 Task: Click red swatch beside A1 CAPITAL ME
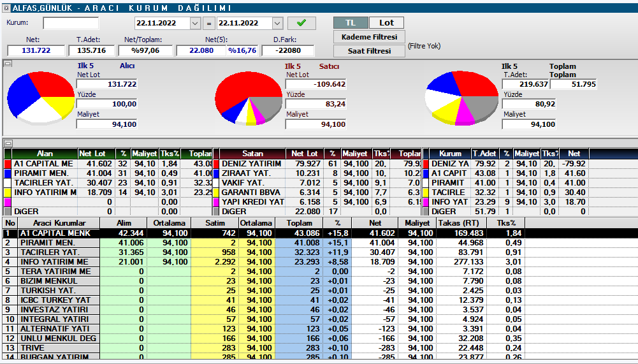[x=7, y=164]
